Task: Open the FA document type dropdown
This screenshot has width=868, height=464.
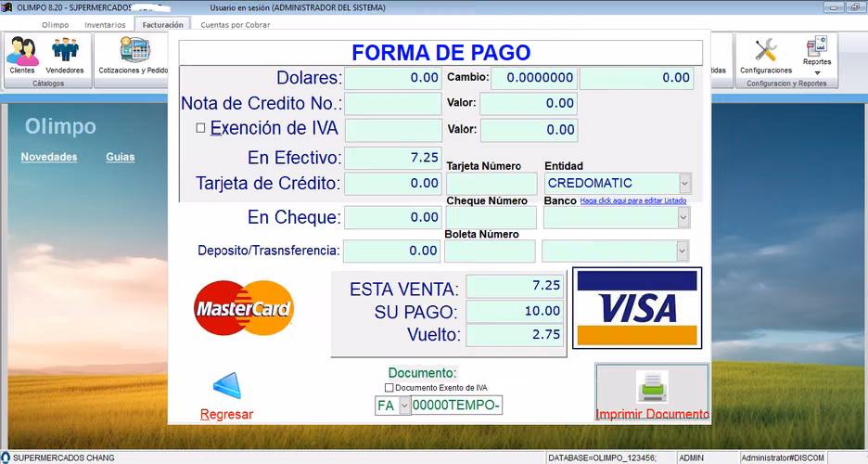Action: 404,406
